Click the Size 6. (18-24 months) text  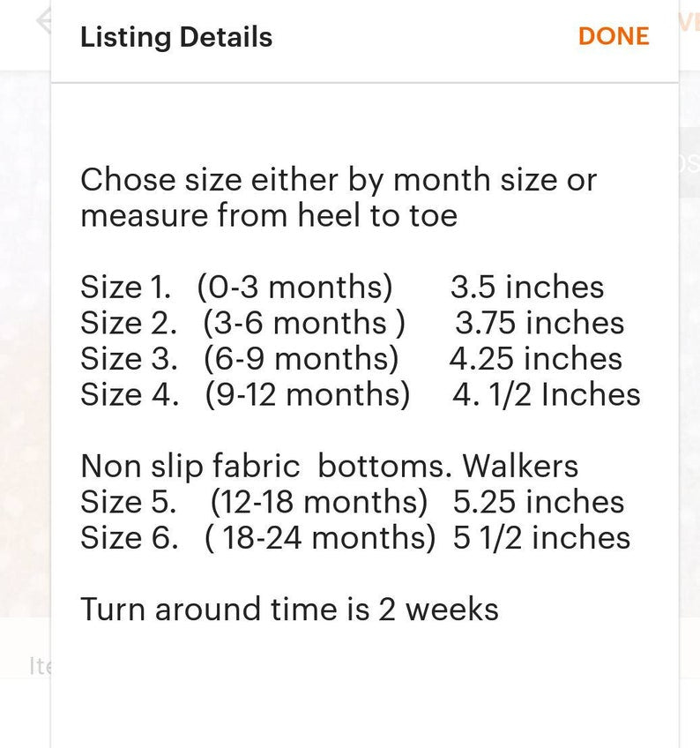[x=258, y=538]
